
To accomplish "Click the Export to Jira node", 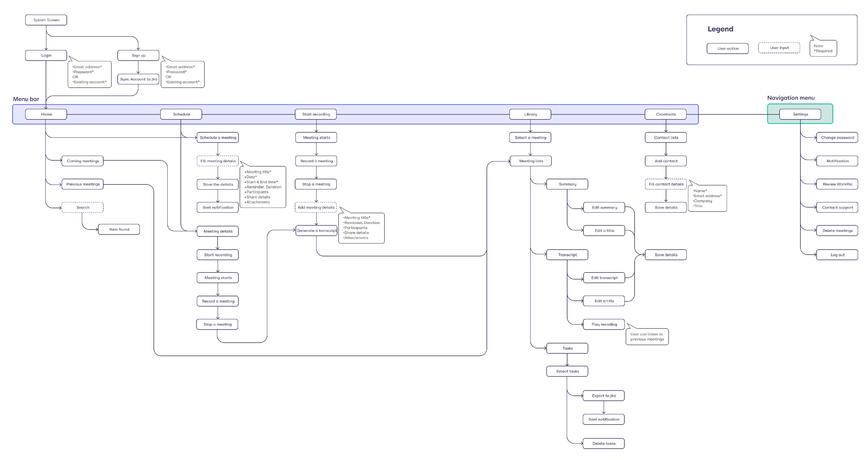I will tap(604, 396).
